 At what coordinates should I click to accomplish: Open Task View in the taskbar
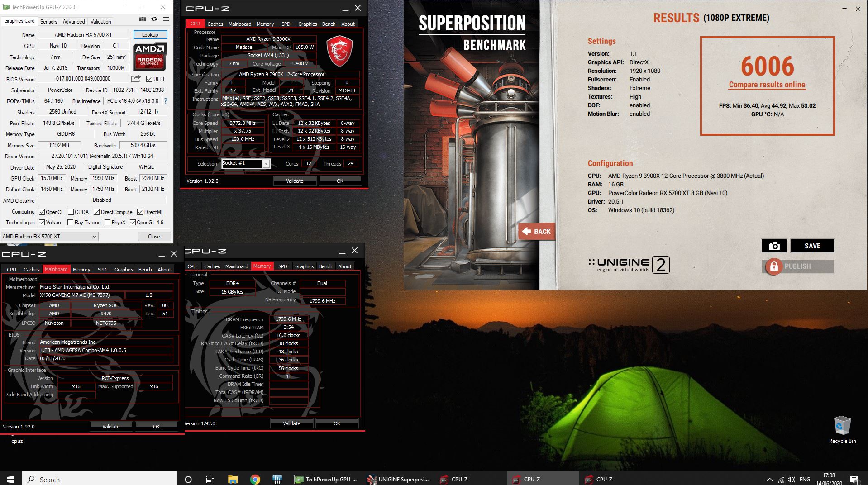click(210, 479)
